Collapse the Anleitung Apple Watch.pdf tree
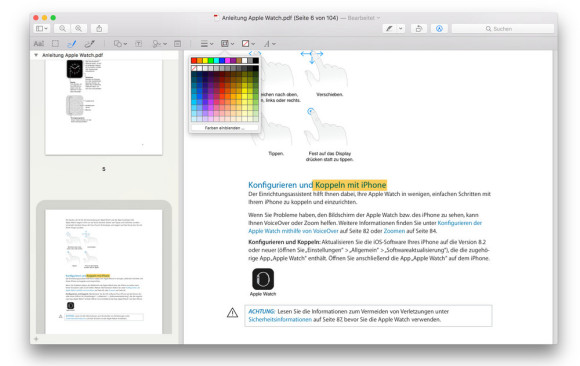 (36, 55)
